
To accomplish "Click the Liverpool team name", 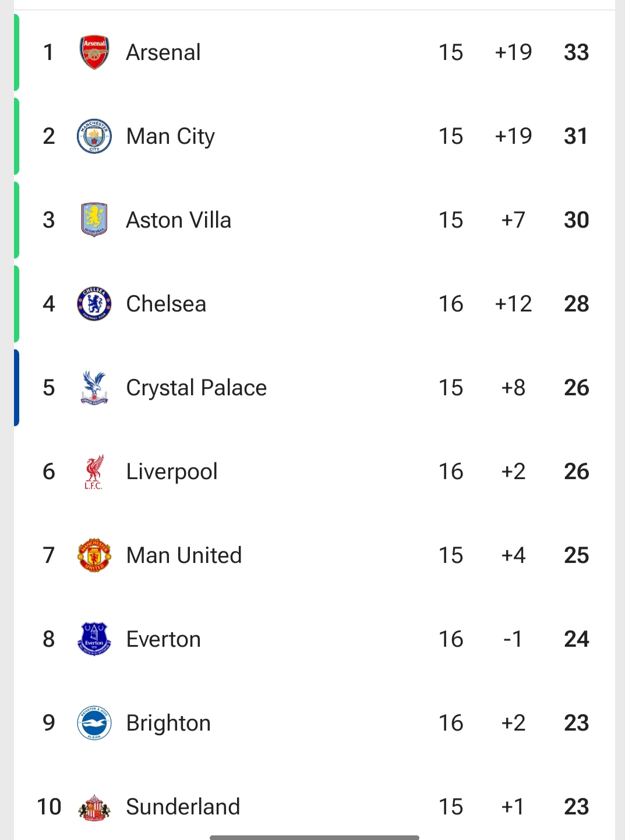I will [172, 472].
